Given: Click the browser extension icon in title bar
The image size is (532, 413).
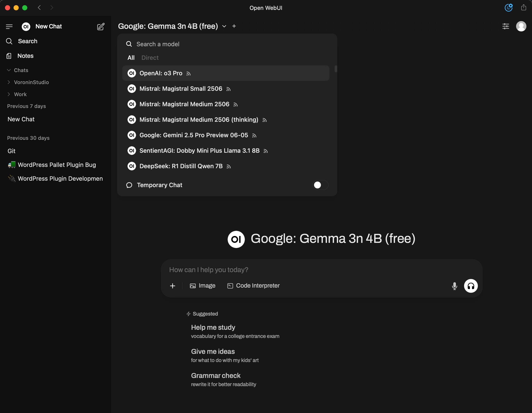Looking at the screenshot, I should click(509, 8).
